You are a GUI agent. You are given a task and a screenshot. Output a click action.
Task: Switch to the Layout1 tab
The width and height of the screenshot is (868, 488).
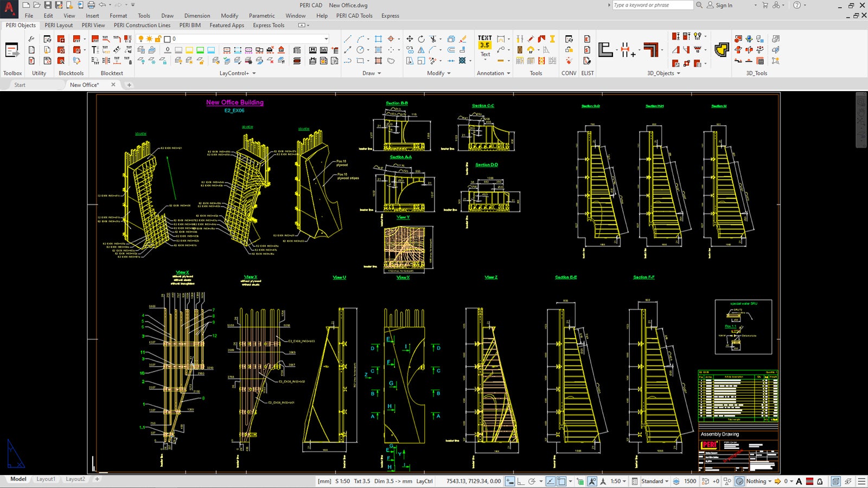pos(46,479)
